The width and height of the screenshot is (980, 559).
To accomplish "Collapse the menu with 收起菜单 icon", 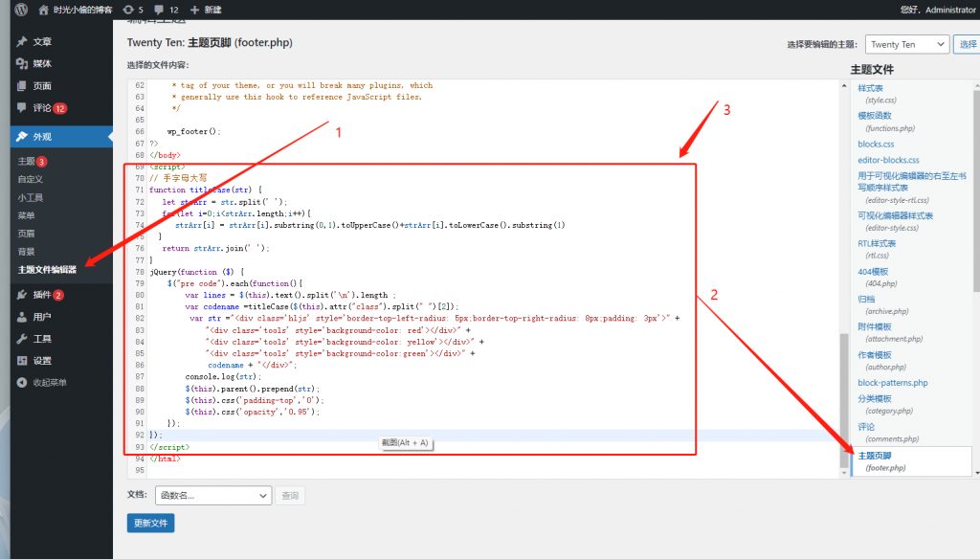I will (22, 382).
